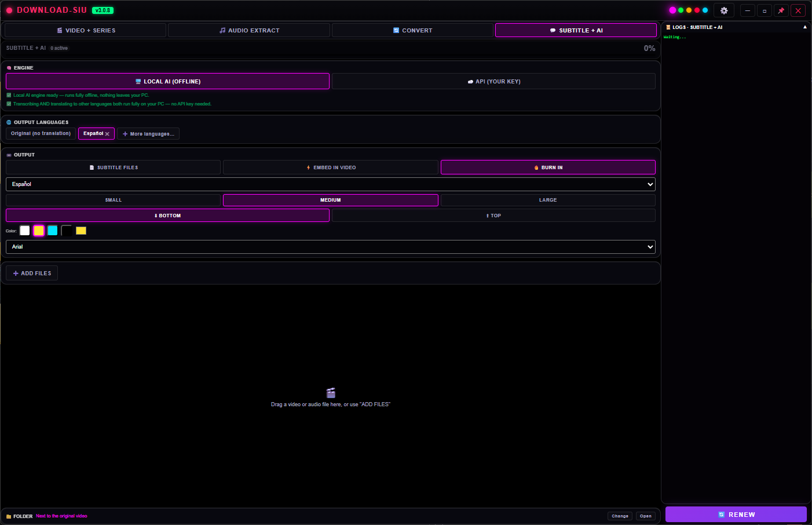Click the 'Transcribing AND translating' status line
812x525 pixels.
pyautogui.click(x=109, y=104)
